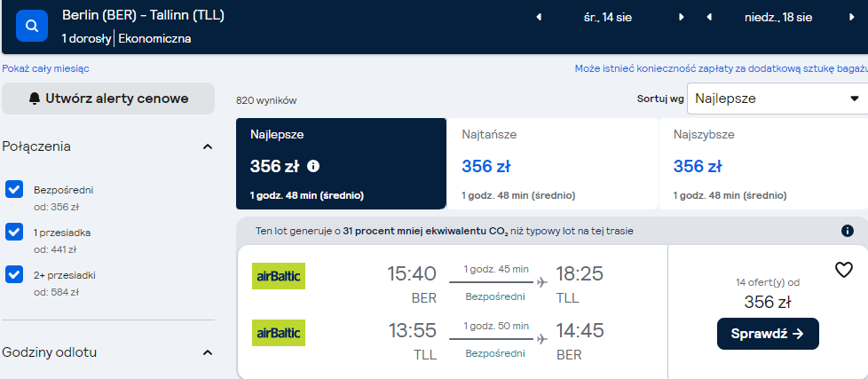This screenshot has width=868, height=379.
Task: Click the 1 dorosły passenger text
Action: pyautogui.click(x=86, y=39)
